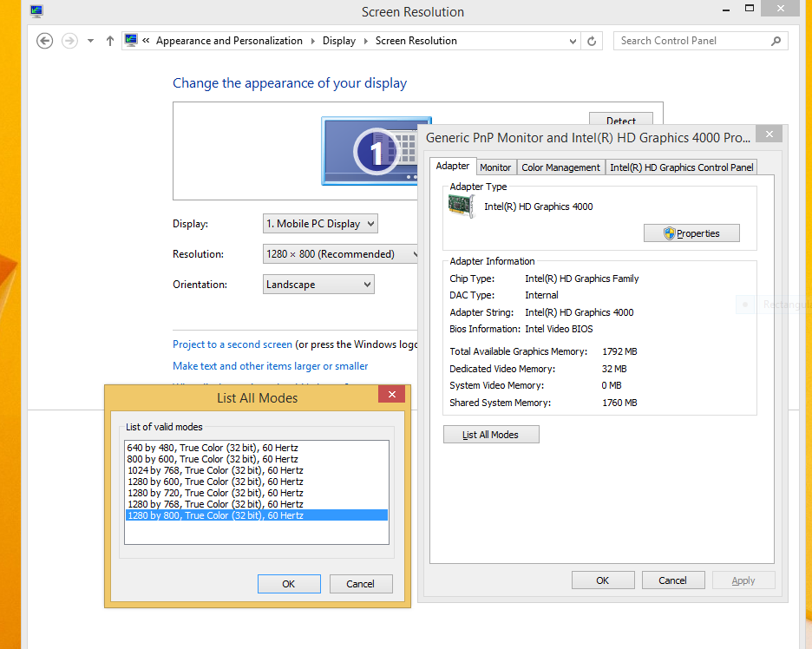Click the List All Modes button
Screen dimensions: 812x649
[x=491, y=435]
